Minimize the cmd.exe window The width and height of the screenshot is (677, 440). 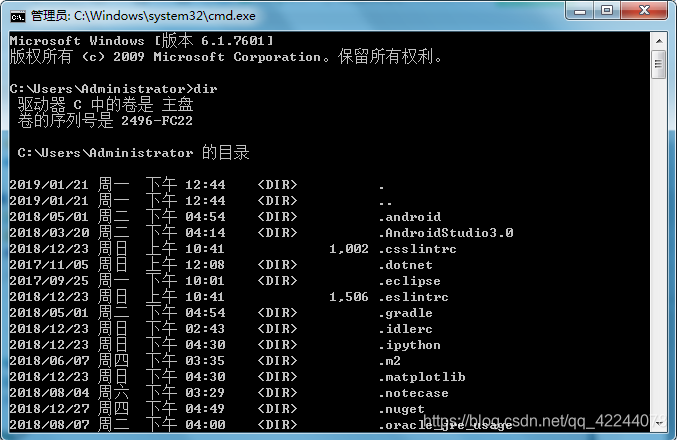pyautogui.click(x=580, y=10)
